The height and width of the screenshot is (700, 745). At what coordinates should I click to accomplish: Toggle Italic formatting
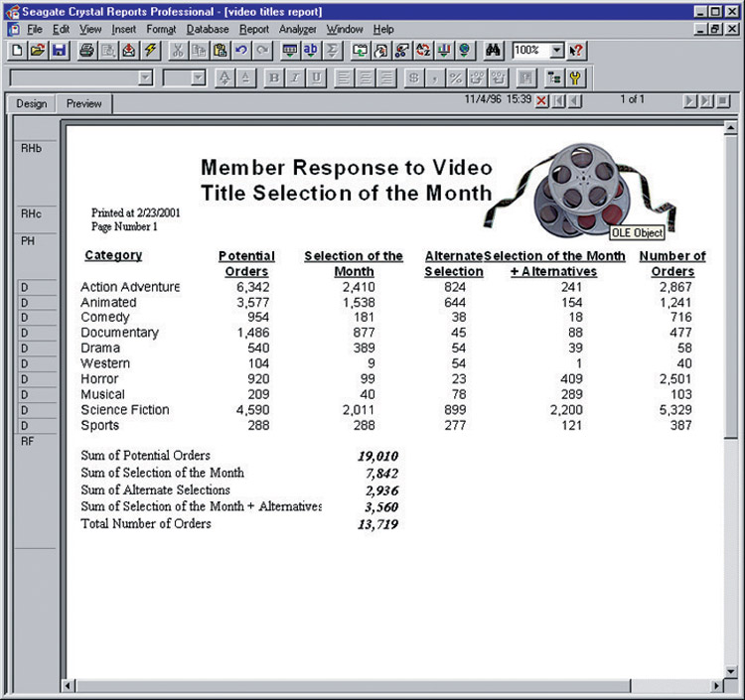point(294,77)
